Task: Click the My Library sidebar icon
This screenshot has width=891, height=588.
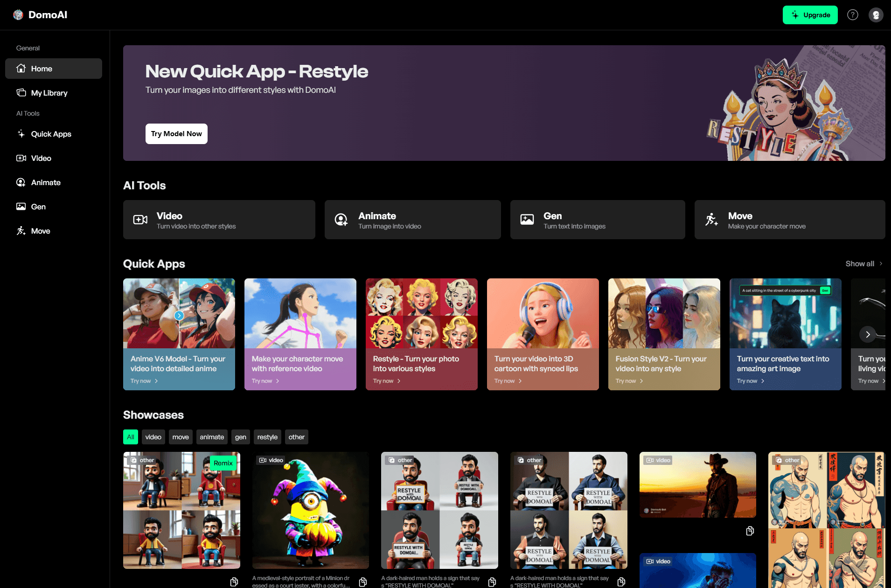Action: (x=21, y=93)
